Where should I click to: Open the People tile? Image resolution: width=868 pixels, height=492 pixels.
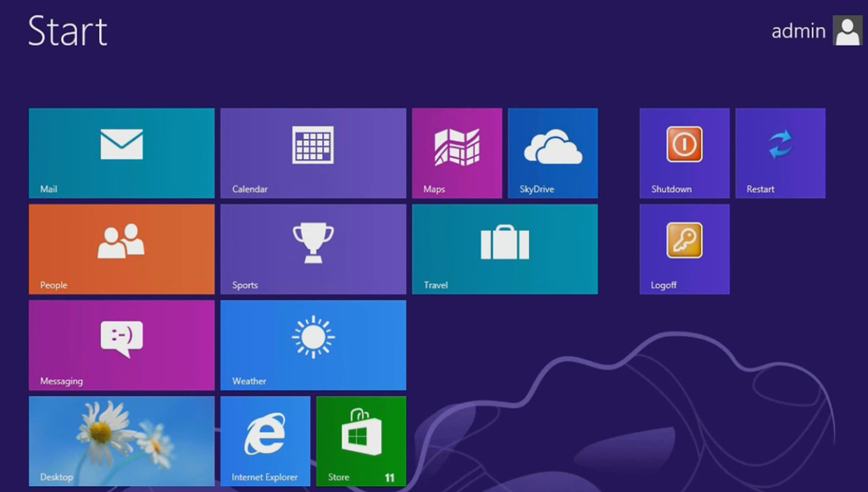[x=122, y=249]
